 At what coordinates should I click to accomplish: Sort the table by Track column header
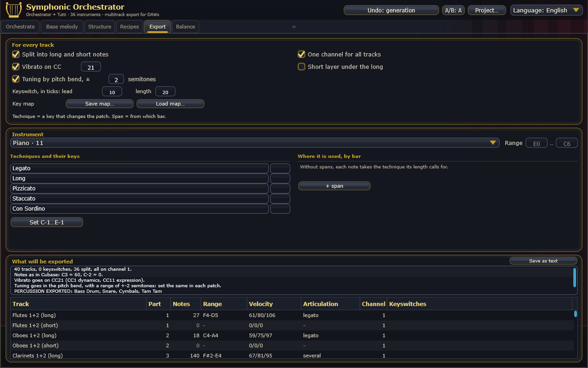point(78,304)
